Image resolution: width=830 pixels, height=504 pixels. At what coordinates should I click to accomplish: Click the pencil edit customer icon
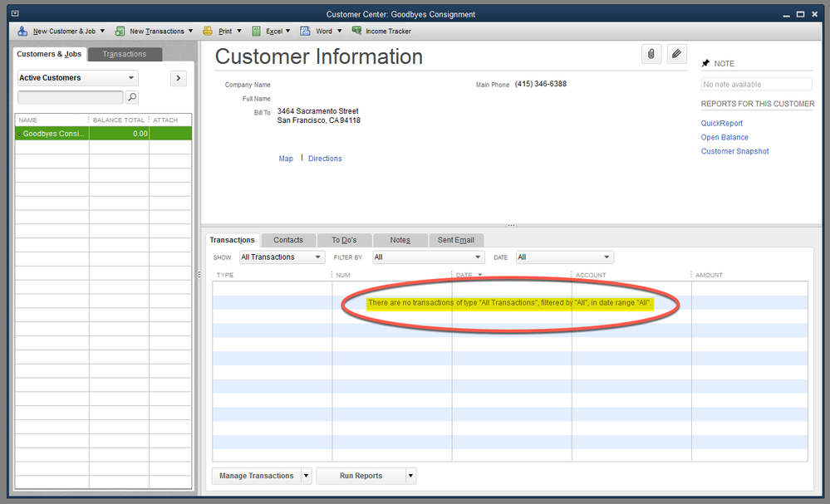click(x=676, y=54)
